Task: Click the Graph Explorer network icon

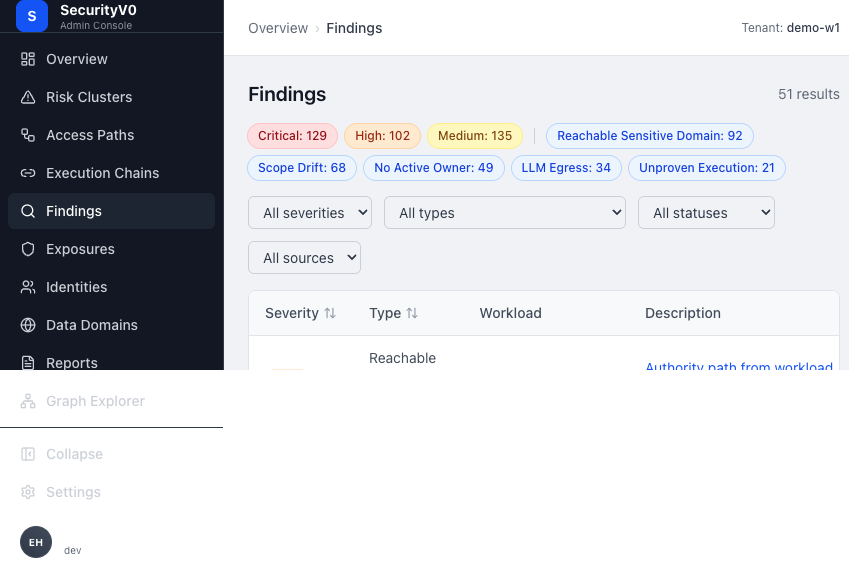Action: pyautogui.click(x=28, y=401)
